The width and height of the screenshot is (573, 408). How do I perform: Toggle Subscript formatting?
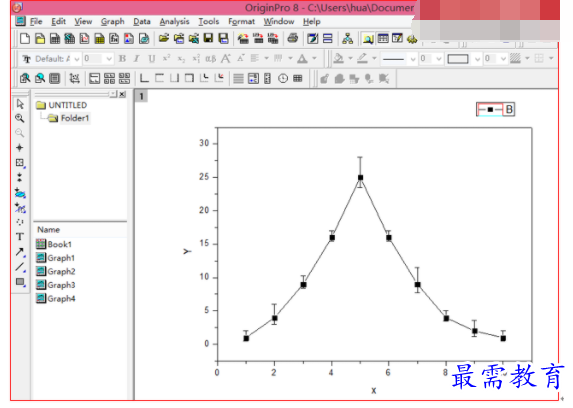(x=181, y=58)
